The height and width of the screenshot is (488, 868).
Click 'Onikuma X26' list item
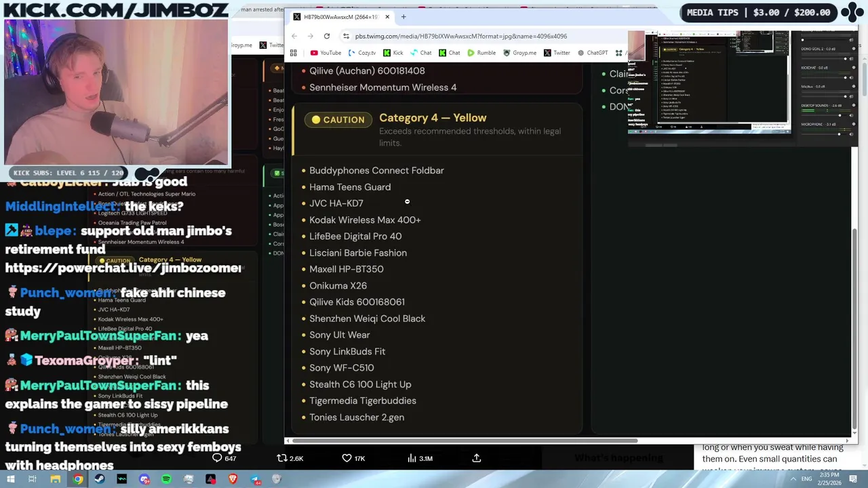coord(338,285)
